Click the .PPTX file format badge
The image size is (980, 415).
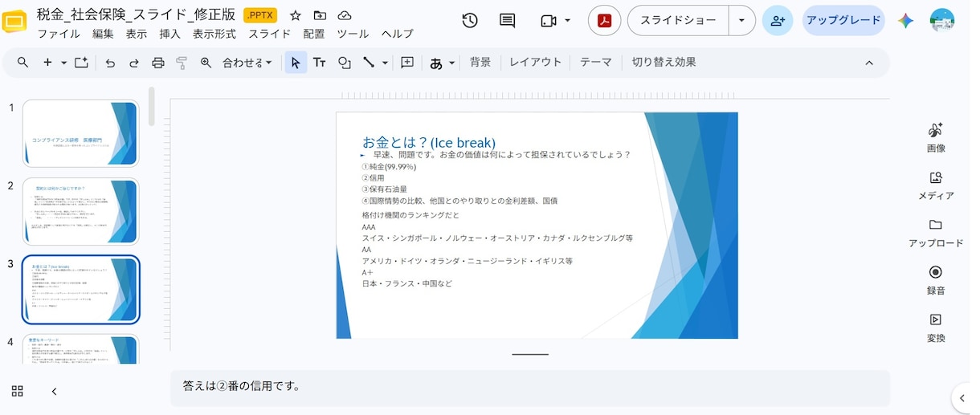[x=260, y=15]
